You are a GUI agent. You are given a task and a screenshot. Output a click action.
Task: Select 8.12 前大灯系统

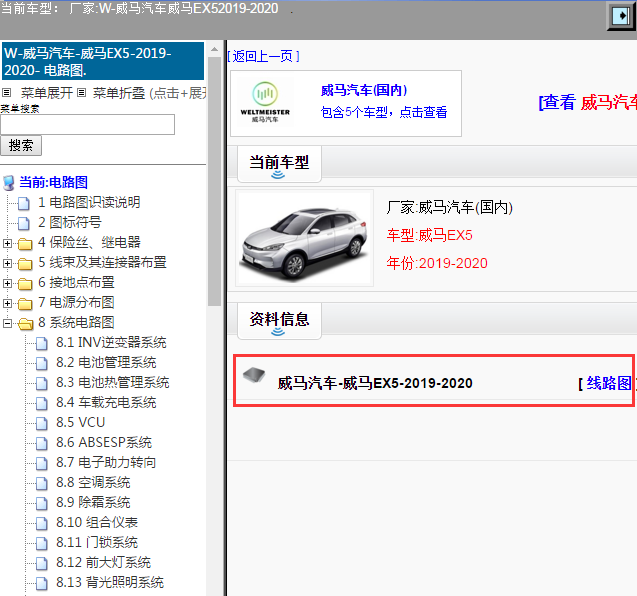(103, 562)
